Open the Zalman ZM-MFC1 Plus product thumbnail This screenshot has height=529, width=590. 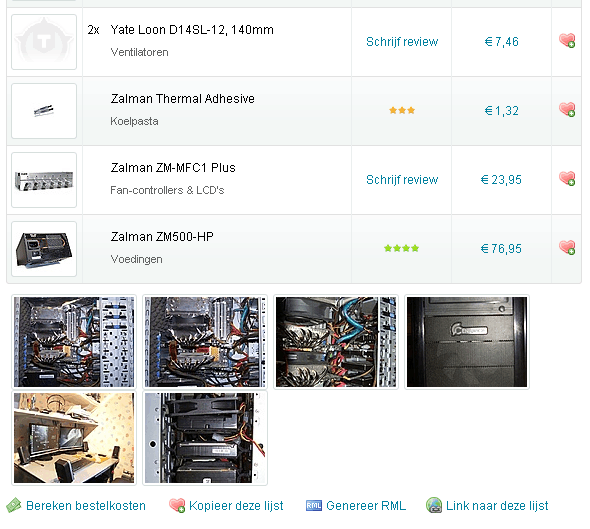(x=44, y=180)
